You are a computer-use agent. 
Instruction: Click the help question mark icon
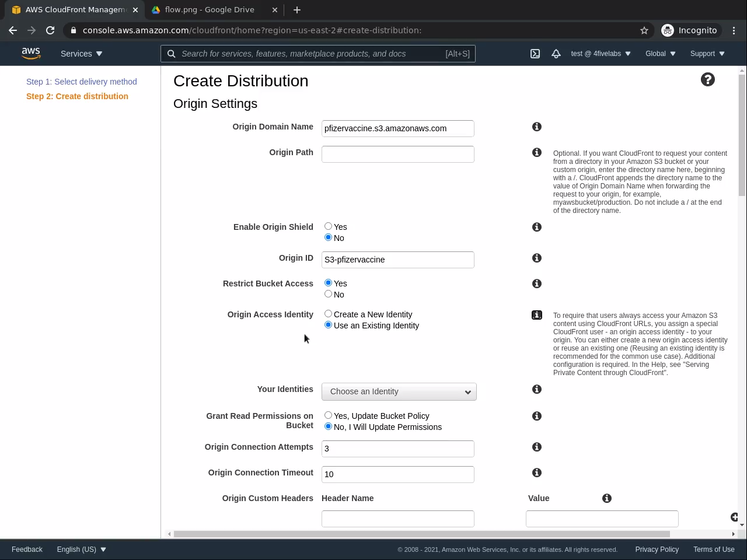[x=707, y=80]
